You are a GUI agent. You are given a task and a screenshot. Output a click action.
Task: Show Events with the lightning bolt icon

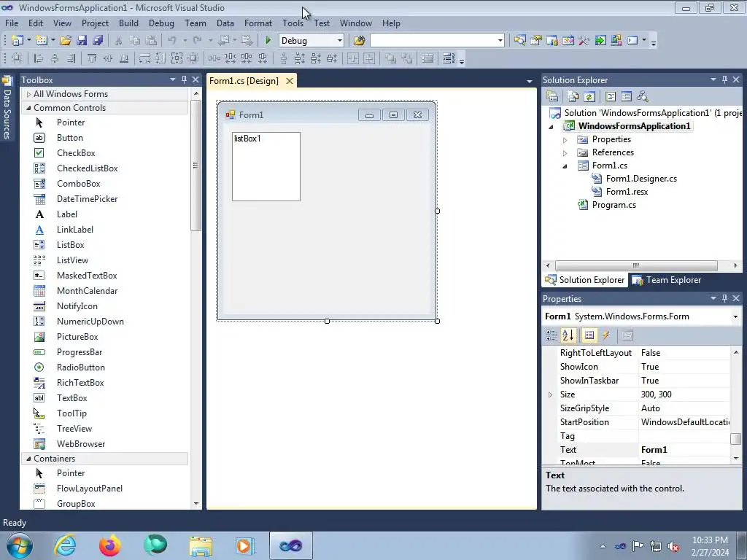[606, 335]
